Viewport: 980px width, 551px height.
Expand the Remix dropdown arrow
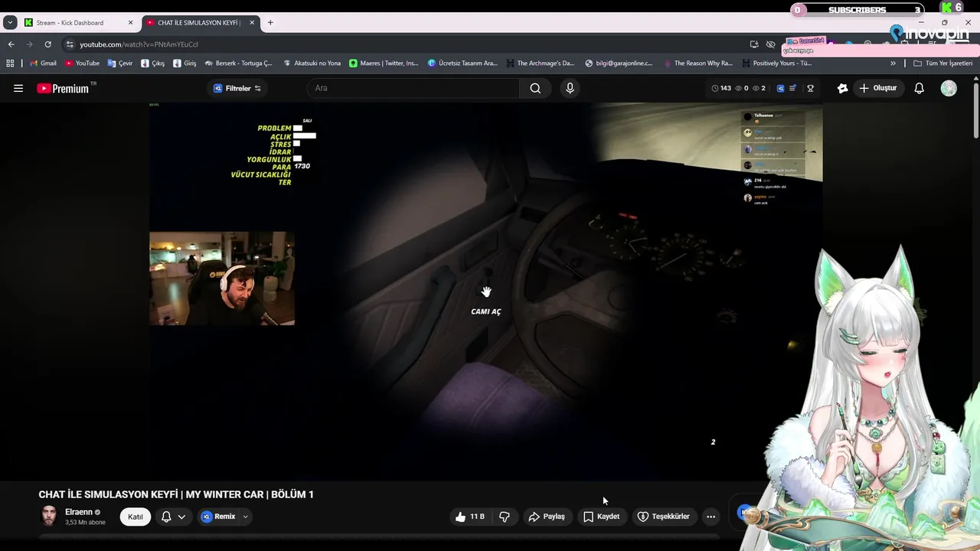(x=245, y=517)
